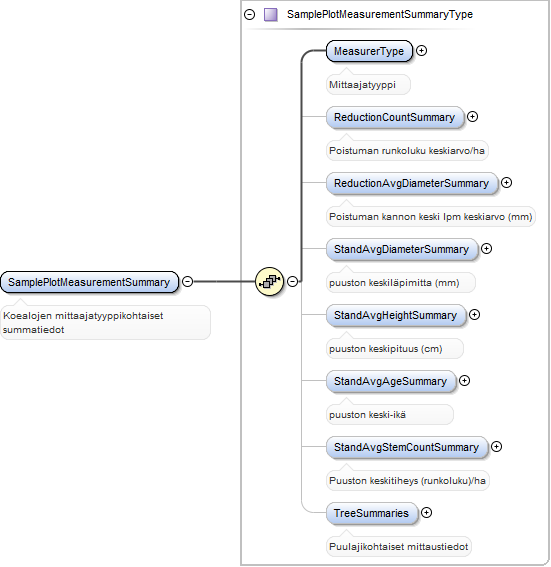The width and height of the screenshot is (551, 567).
Task: Expand the StandAvgDiameterSummary element
Action: coord(486,248)
